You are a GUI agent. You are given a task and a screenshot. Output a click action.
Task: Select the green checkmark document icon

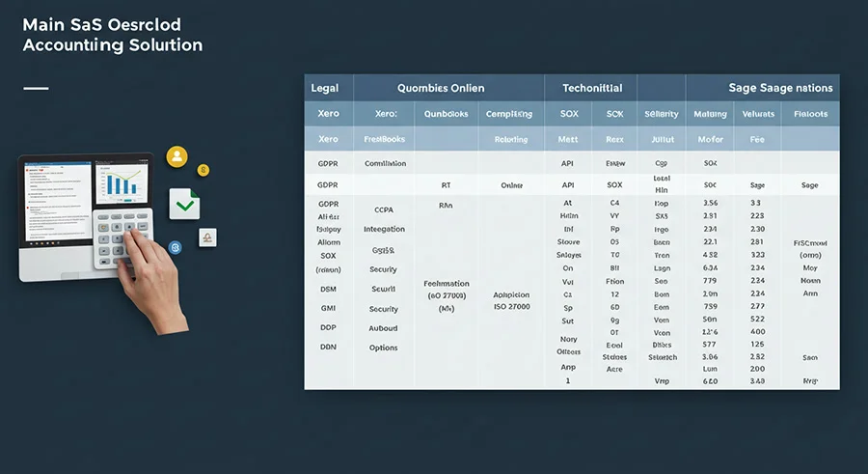(184, 204)
